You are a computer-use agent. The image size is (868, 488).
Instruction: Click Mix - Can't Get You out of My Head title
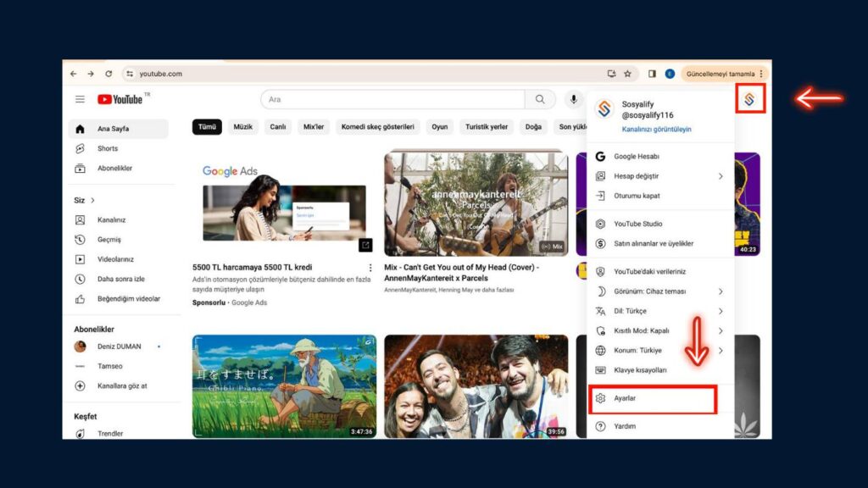461,273
